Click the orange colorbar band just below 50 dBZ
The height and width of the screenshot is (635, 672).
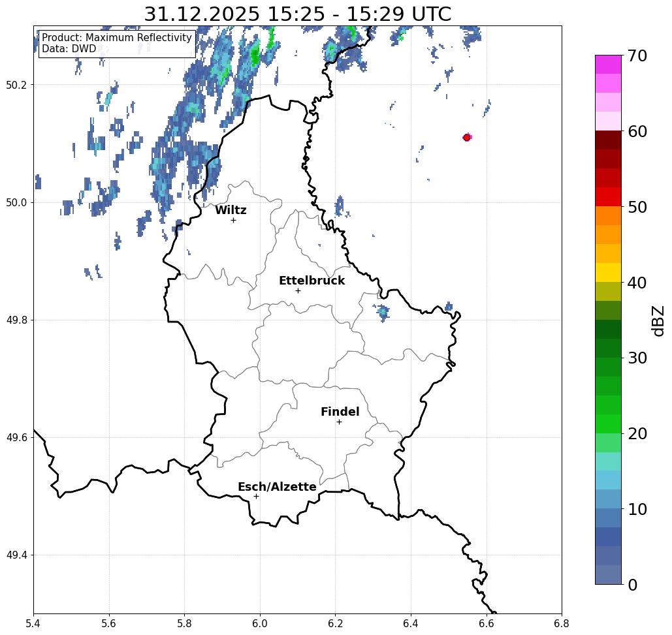(608, 216)
